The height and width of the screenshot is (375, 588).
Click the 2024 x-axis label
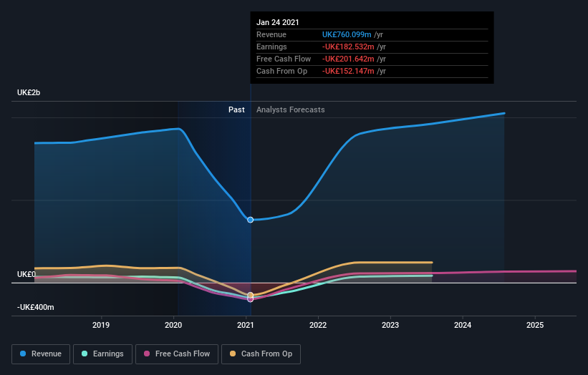tap(463, 325)
